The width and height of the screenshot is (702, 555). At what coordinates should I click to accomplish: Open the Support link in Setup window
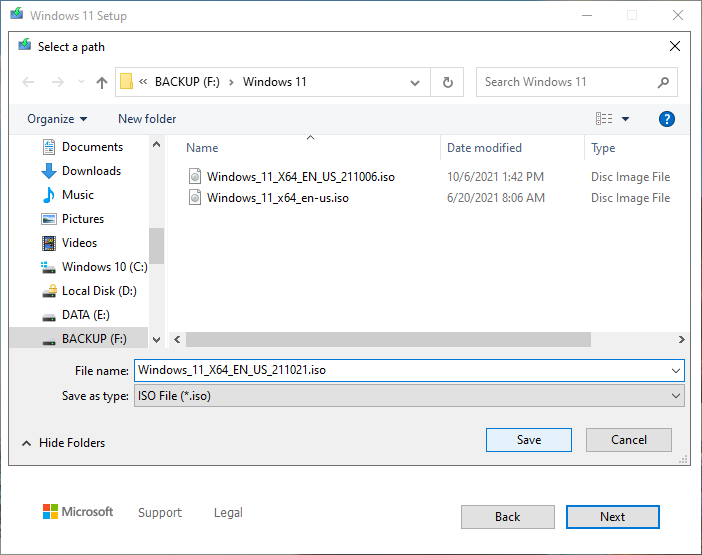pyautogui.click(x=160, y=512)
